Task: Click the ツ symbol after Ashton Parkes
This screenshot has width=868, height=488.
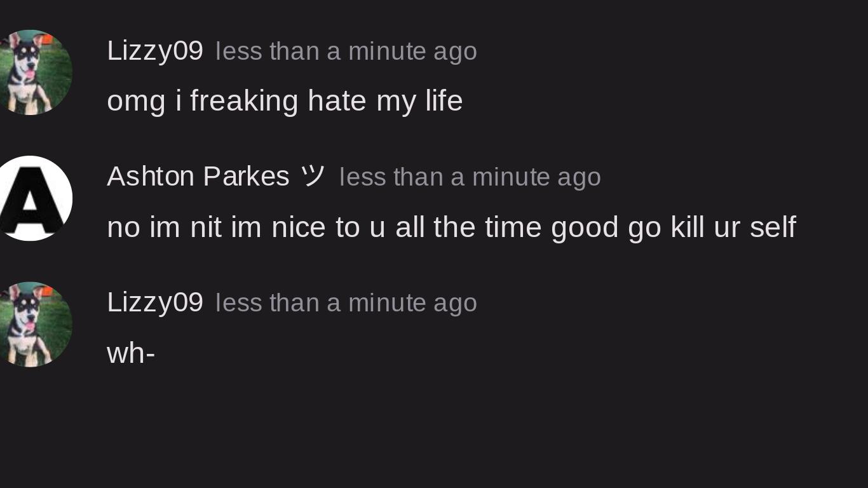Action: coord(313,177)
